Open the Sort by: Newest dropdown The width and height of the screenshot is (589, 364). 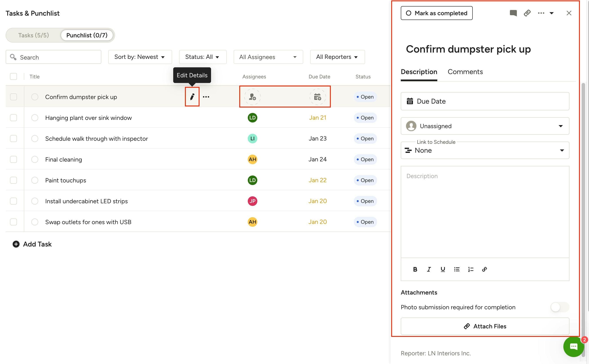click(140, 57)
